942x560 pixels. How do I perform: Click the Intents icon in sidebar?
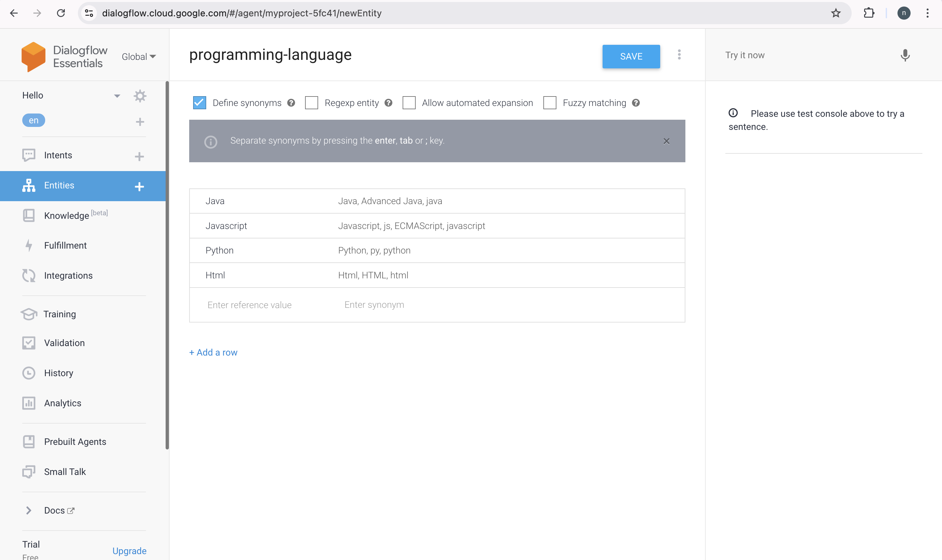click(29, 155)
